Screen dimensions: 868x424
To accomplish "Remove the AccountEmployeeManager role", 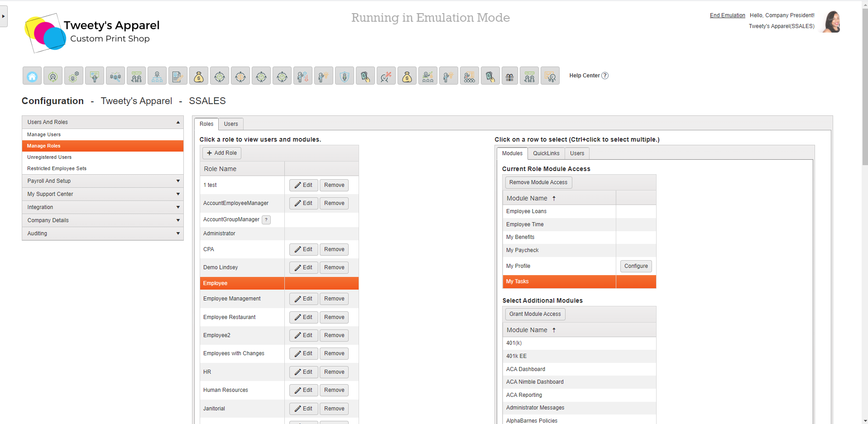I will [x=334, y=203].
